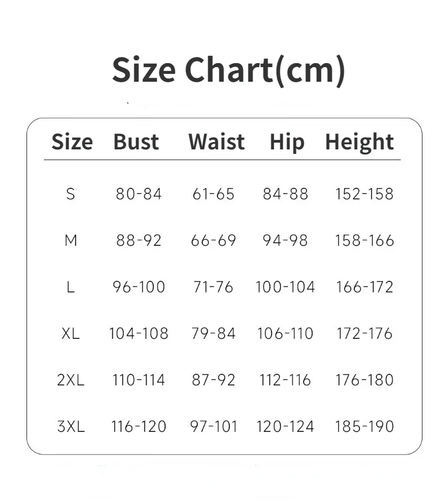Select the Size column header
445x504 pixels.
click(x=72, y=142)
